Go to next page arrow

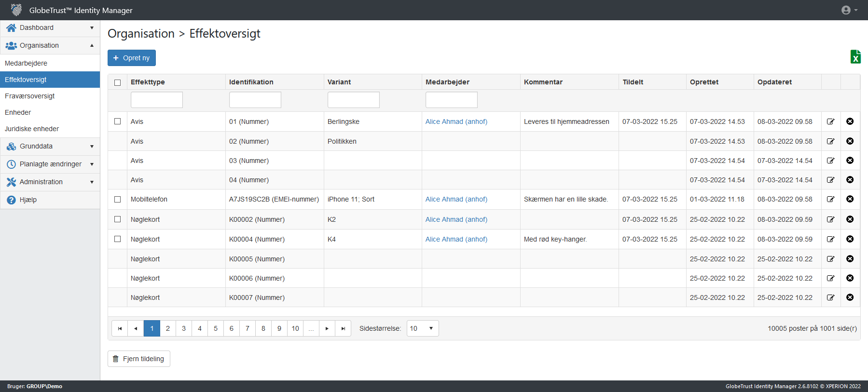click(x=327, y=328)
